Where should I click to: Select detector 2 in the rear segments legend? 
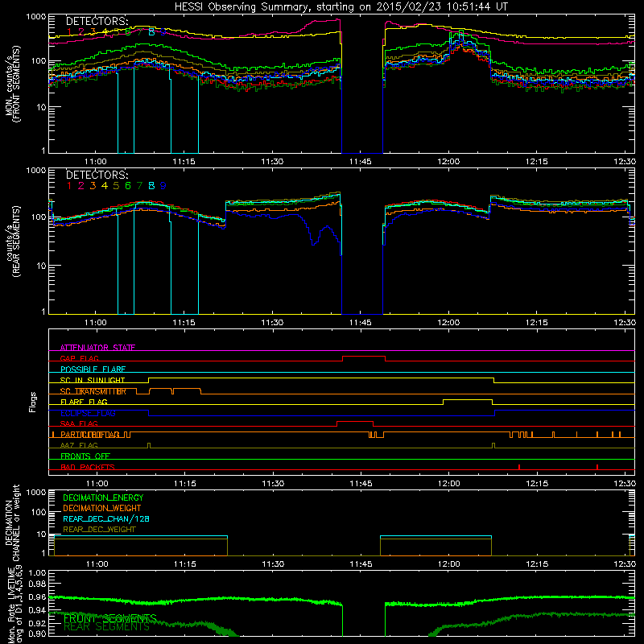point(81,186)
